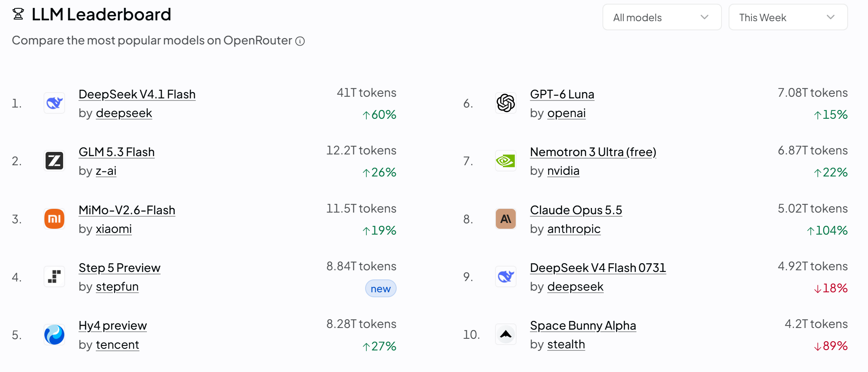Visit the z-ai author link

click(106, 171)
